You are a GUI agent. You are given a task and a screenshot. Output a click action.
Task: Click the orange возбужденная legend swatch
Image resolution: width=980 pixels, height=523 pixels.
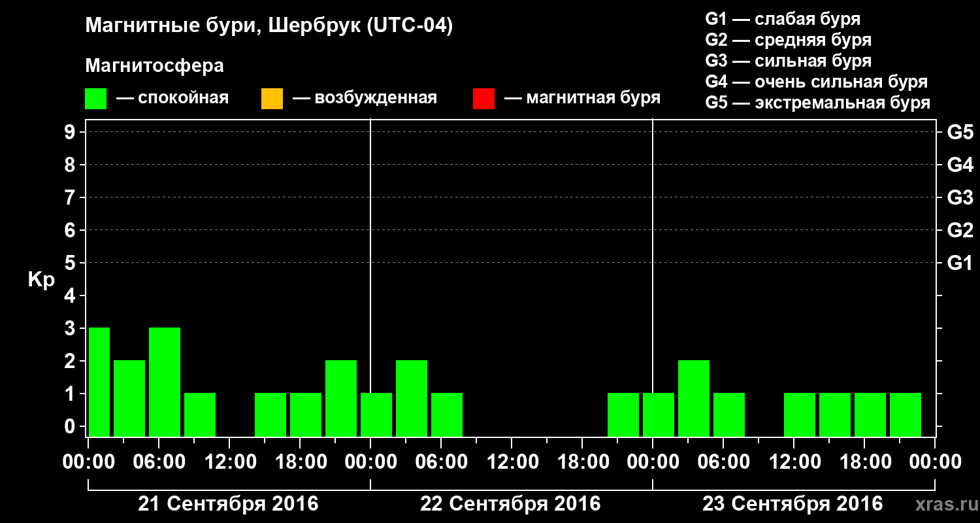272,99
